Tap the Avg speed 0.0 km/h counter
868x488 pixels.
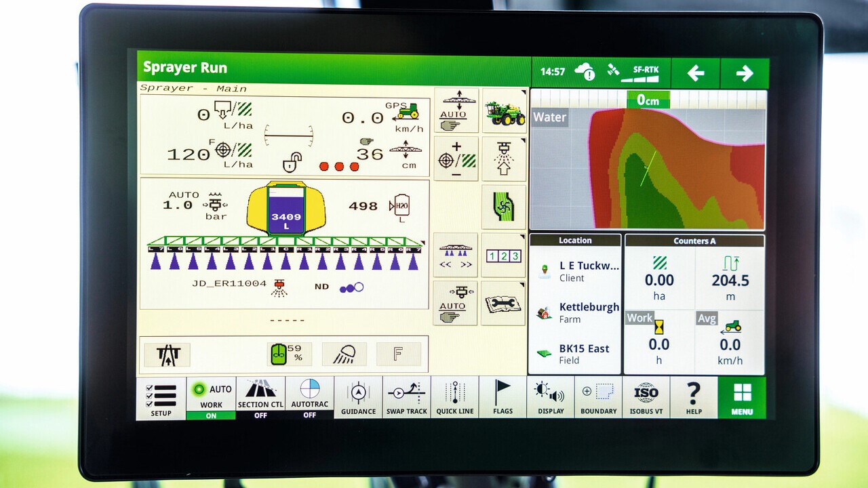pyautogui.click(x=730, y=342)
